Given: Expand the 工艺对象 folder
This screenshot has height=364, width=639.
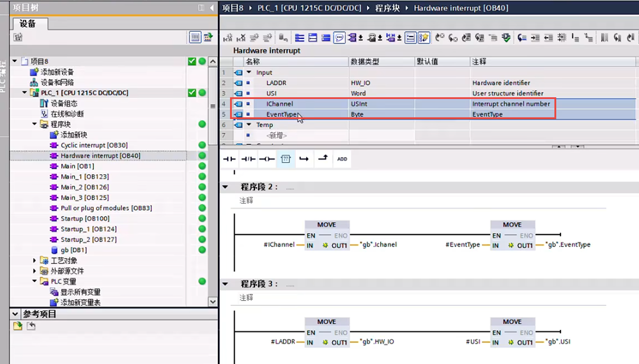Looking at the screenshot, I should pyautogui.click(x=35, y=261).
